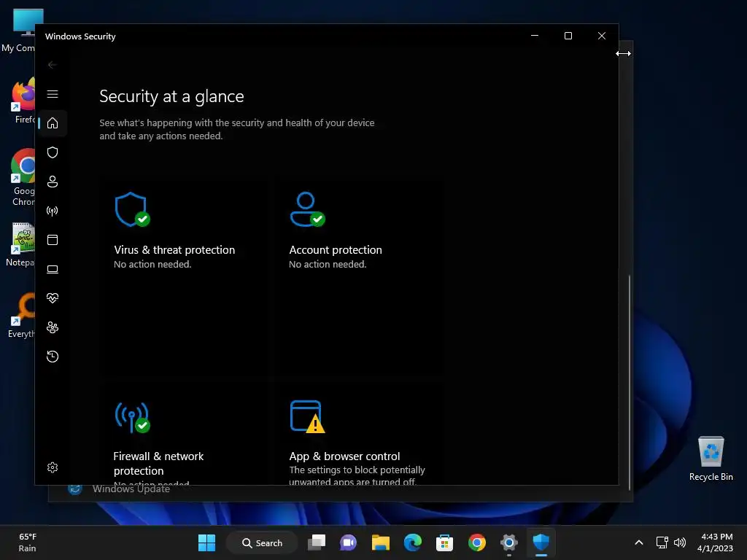The image size is (747, 560).
Task: Click the Virus & threat protection shield tile icon
Action: point(132,209)
